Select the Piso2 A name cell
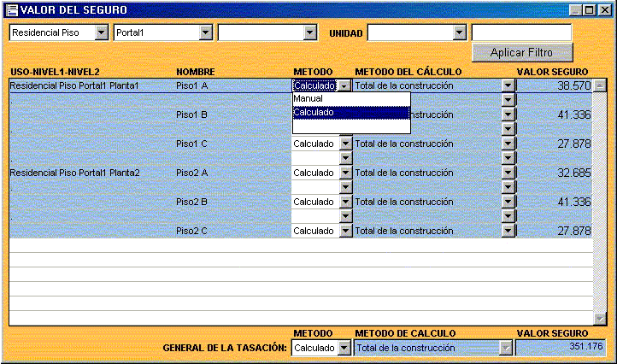The width and height of the screenshot is (617, 364). pyautogui.click(x=192, y=173)
